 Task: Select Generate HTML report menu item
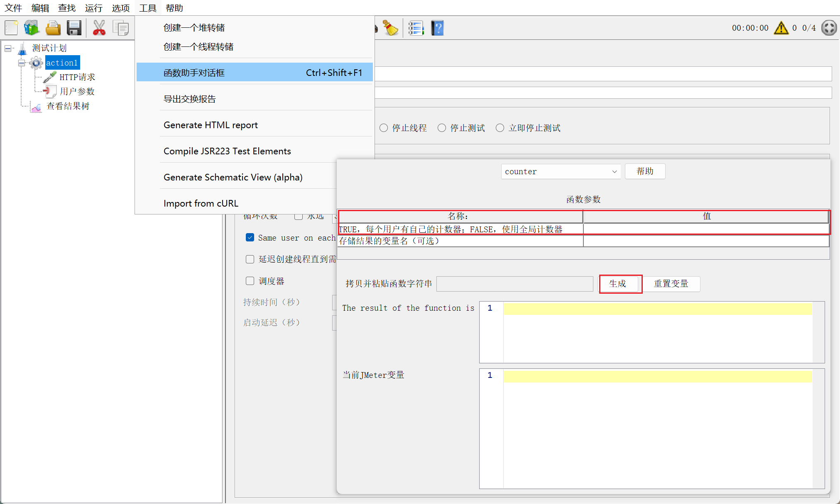point(211,125)
